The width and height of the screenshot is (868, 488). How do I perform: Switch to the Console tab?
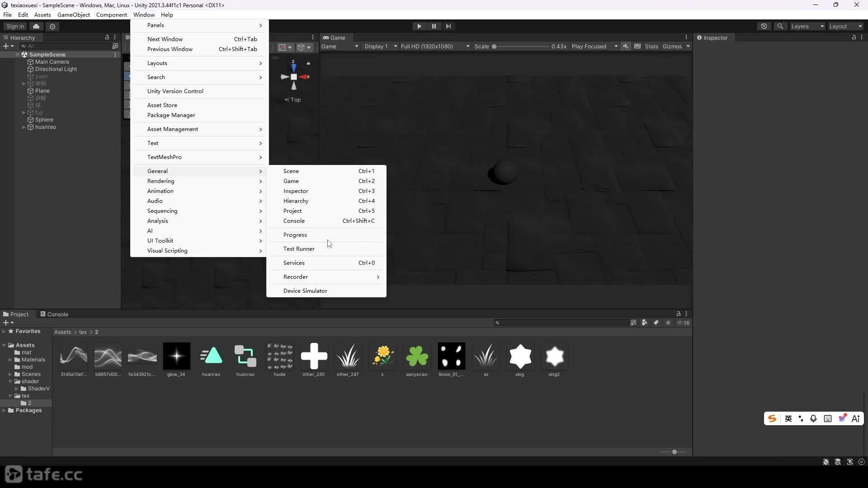[54, 314]
